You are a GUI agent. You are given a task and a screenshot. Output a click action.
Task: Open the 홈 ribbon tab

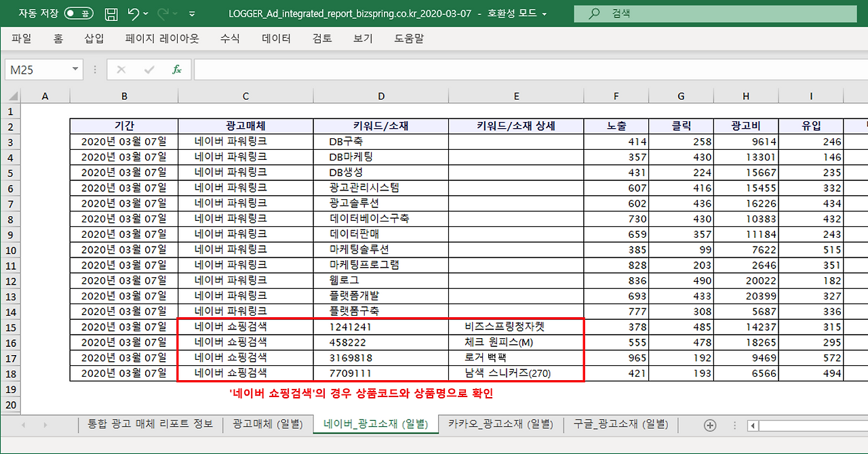pos(58,39)
